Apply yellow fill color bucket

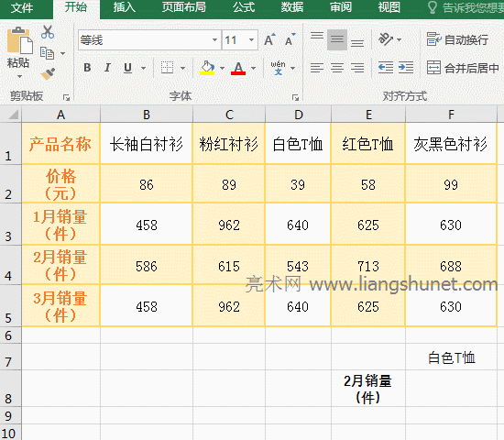(x=207, y=68)
